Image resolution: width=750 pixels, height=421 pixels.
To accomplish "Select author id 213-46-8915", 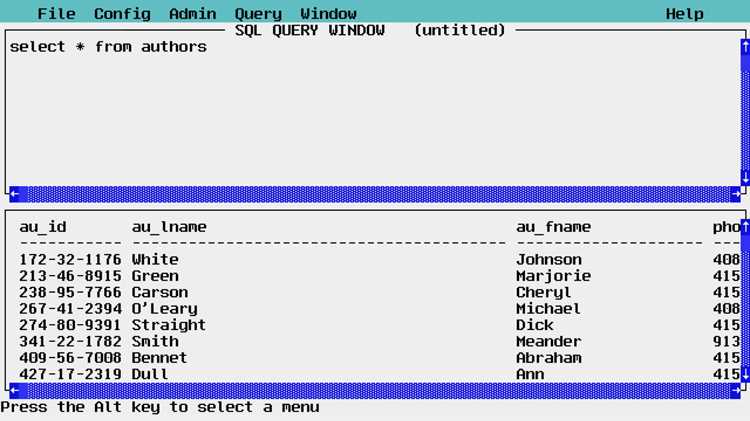I will [70, 276].
